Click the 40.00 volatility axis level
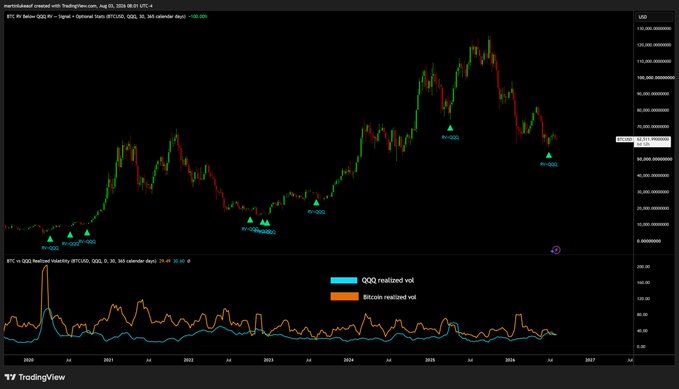679x389 pixels. click(x=642, y=331)
